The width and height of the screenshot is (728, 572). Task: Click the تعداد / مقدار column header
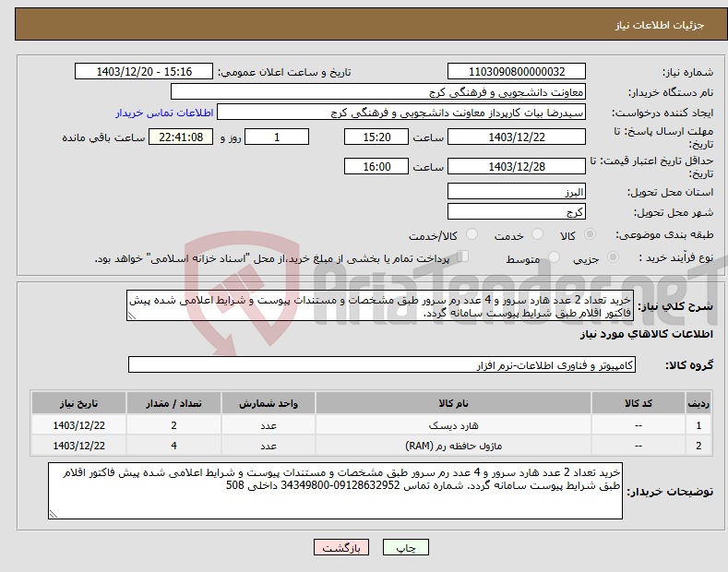tap(173, 403)
